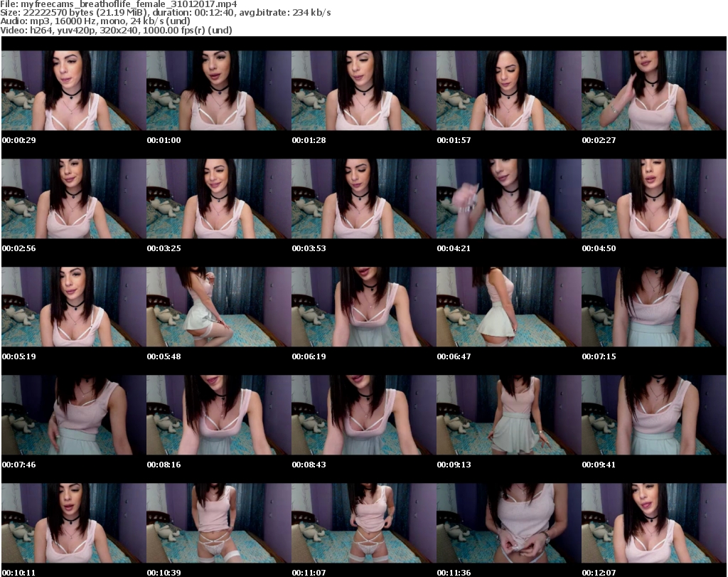The height and width of the screenshot is (577, 728).
Task: Select the thumbnail frame above 00:09:41
Action: point(654,415)
